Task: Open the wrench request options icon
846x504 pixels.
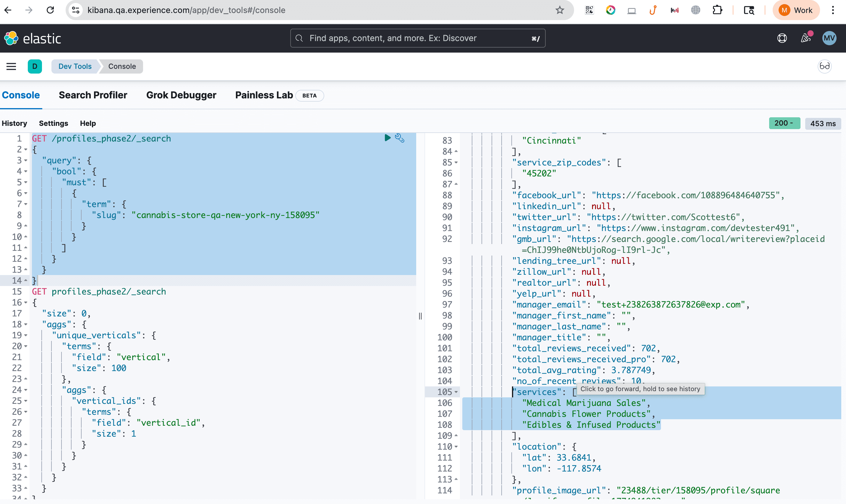Action: click(400, 138)
